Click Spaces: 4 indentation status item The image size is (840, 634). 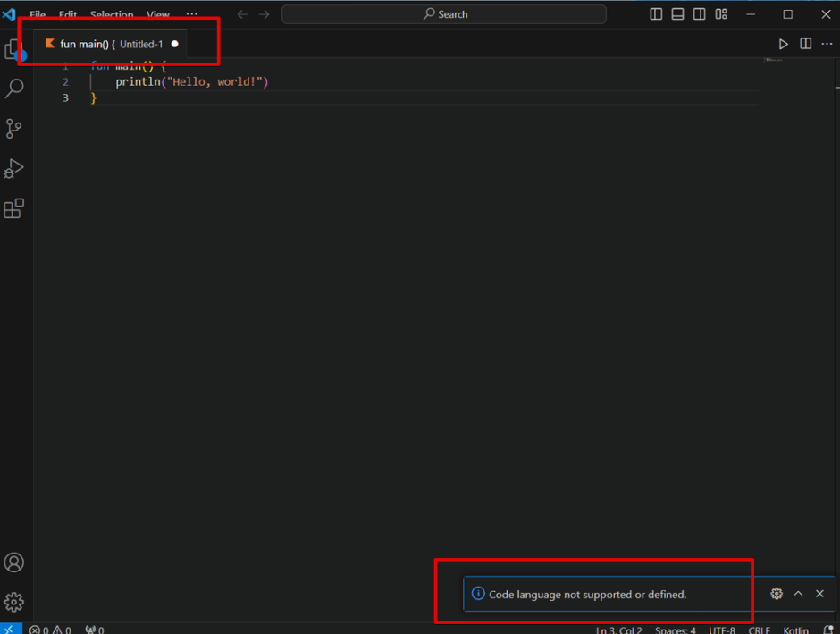675,630
